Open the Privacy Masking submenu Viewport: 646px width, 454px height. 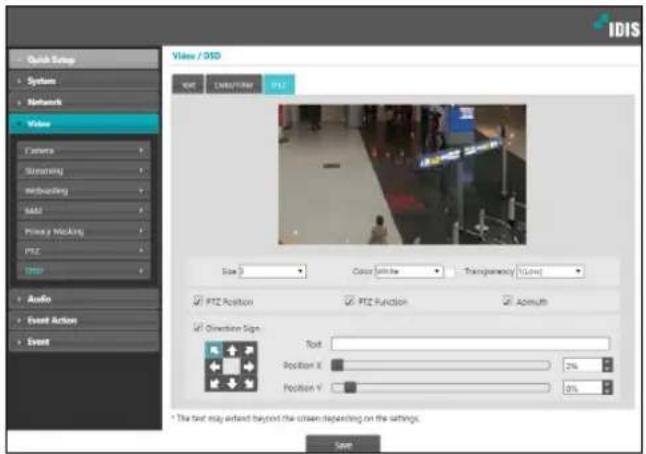(84, 231)
